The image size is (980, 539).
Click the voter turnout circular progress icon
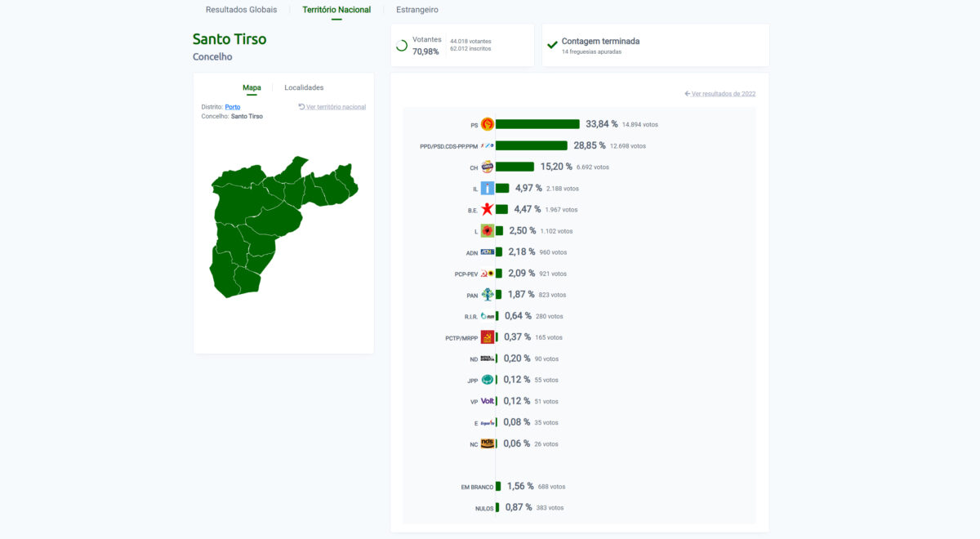[401, 46]
